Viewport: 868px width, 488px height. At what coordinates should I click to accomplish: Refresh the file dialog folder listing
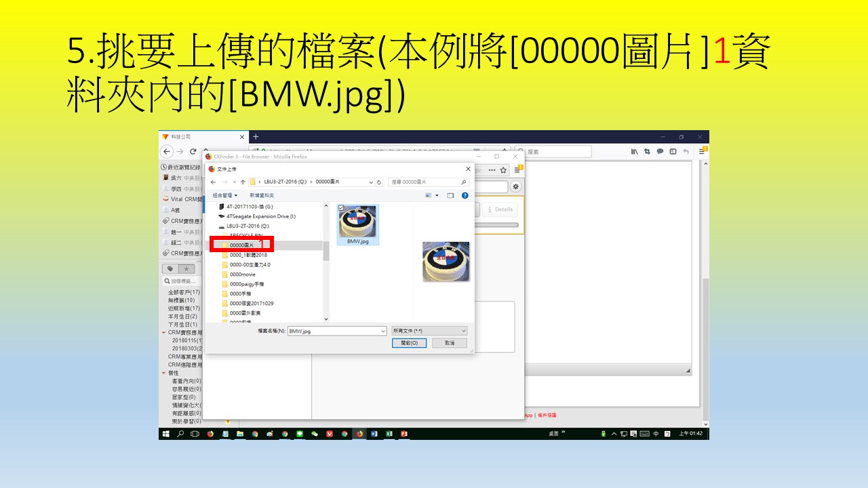tap(379, 182)
